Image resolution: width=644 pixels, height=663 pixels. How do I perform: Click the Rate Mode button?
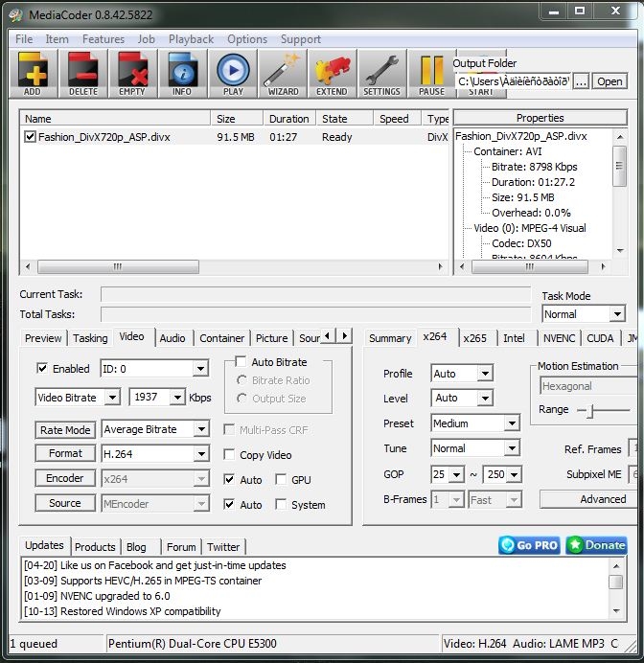pyautogui.click(x=65, y=430)
